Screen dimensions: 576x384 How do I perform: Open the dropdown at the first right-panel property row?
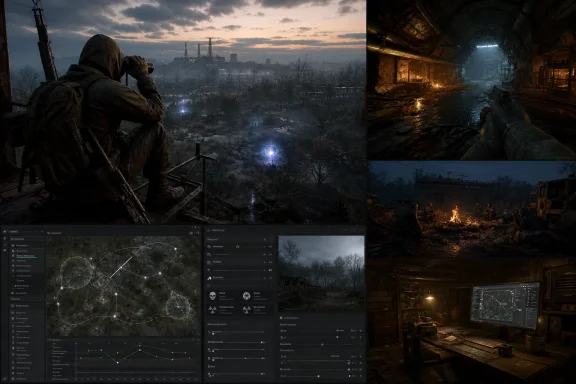click(x=354, y=331)
